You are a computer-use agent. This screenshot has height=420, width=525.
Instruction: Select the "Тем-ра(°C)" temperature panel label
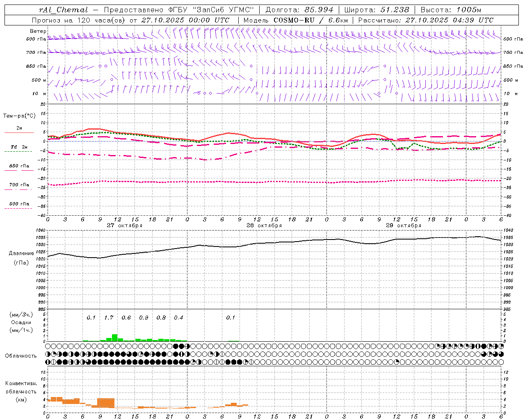19,116
